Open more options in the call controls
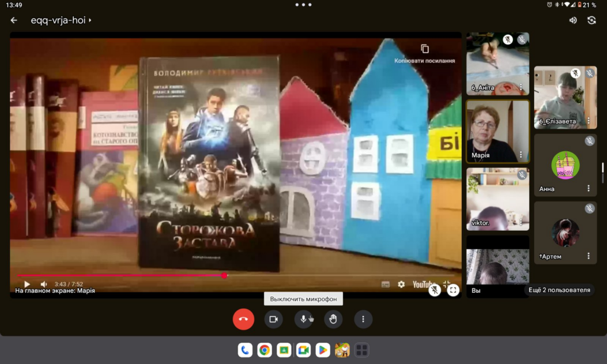The image size is (607, 364). coord(363,319)
